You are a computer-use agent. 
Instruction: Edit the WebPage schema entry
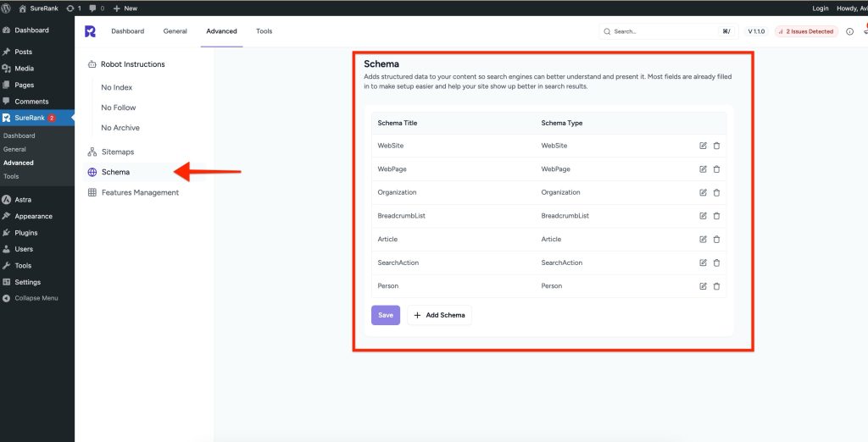(703, 169)
